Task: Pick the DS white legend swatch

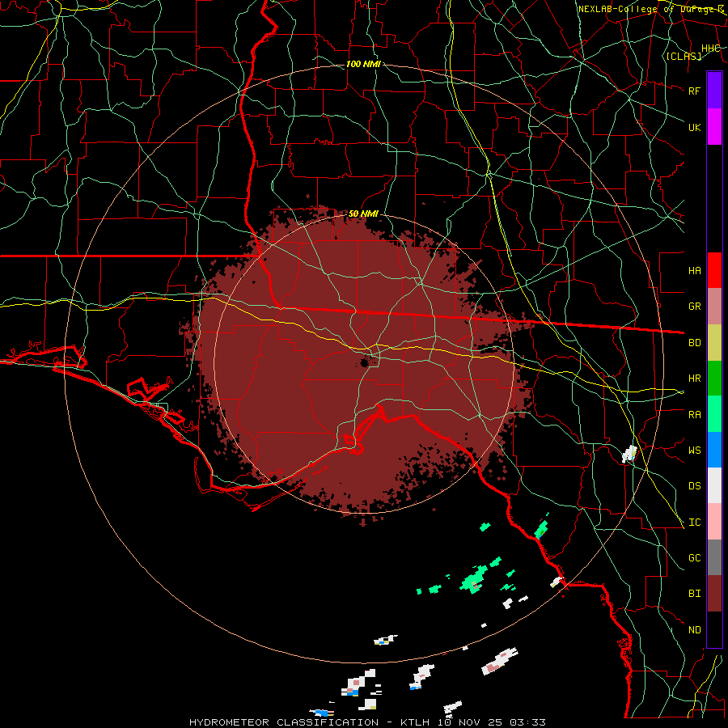Action: coord(714,485)
